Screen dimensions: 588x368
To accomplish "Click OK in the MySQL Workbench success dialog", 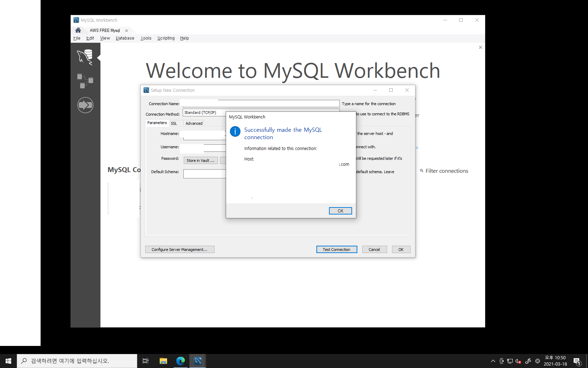I will pyautogui.click(x=340, y=211).
